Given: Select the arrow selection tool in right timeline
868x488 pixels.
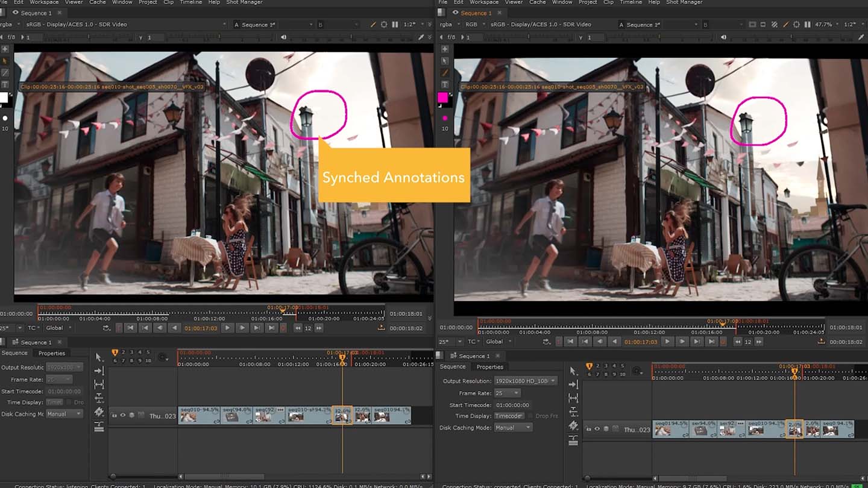Looking at the screenshot, I should (x=573, y=371).
